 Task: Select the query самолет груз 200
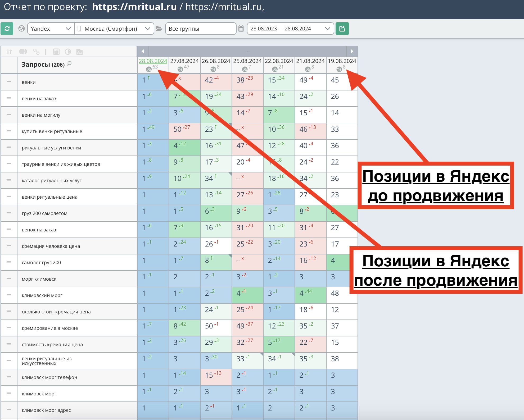pos(41,263)
